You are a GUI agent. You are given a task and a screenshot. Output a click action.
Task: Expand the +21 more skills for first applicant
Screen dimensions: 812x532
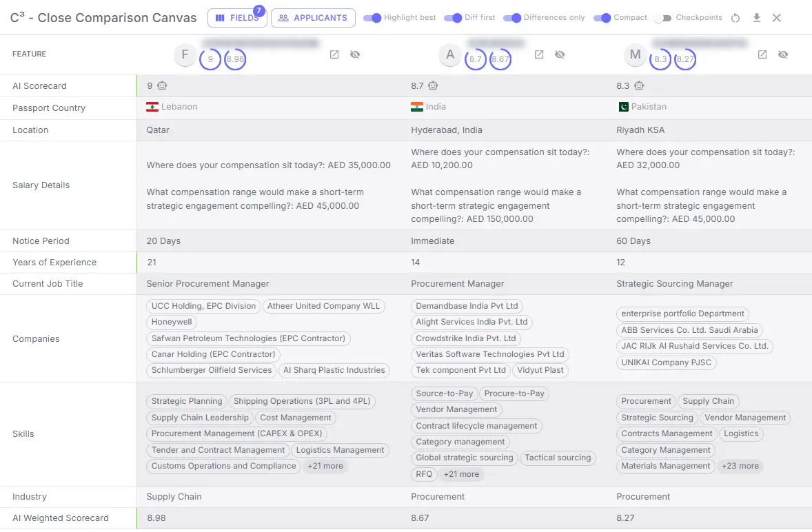pos(325,466)
